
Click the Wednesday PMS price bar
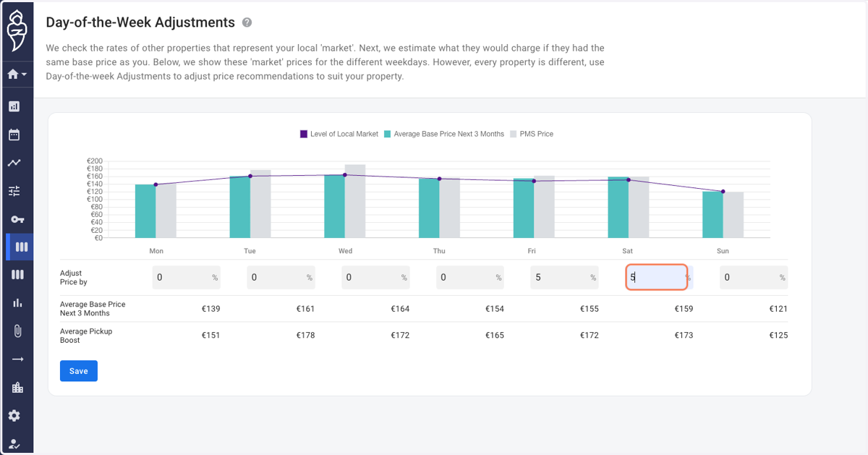[x=355, y=201]
